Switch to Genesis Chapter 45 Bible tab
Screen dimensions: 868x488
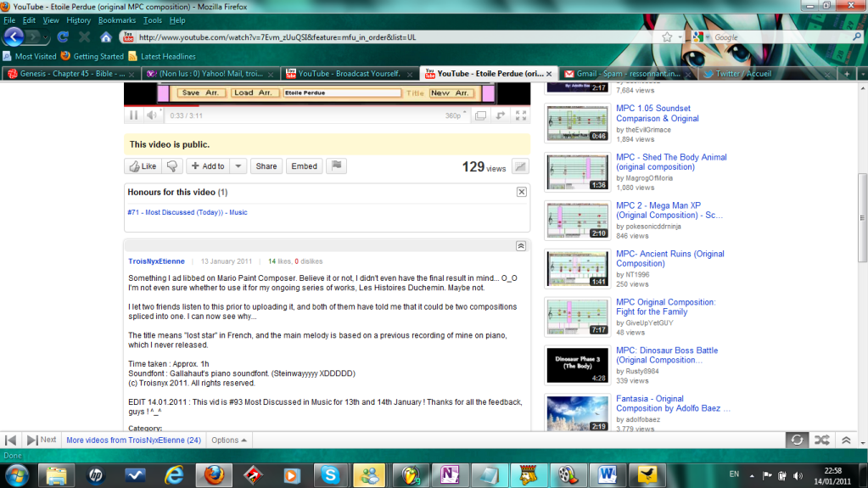click(x=71, y=74)
